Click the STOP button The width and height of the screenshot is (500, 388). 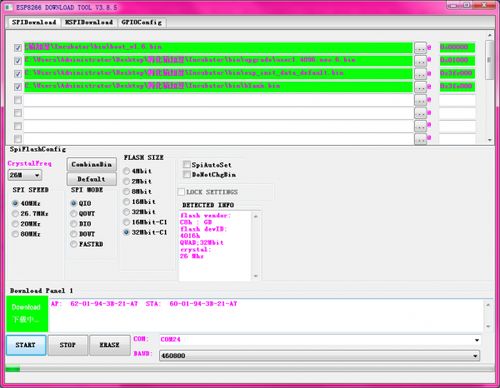[68, 345]
